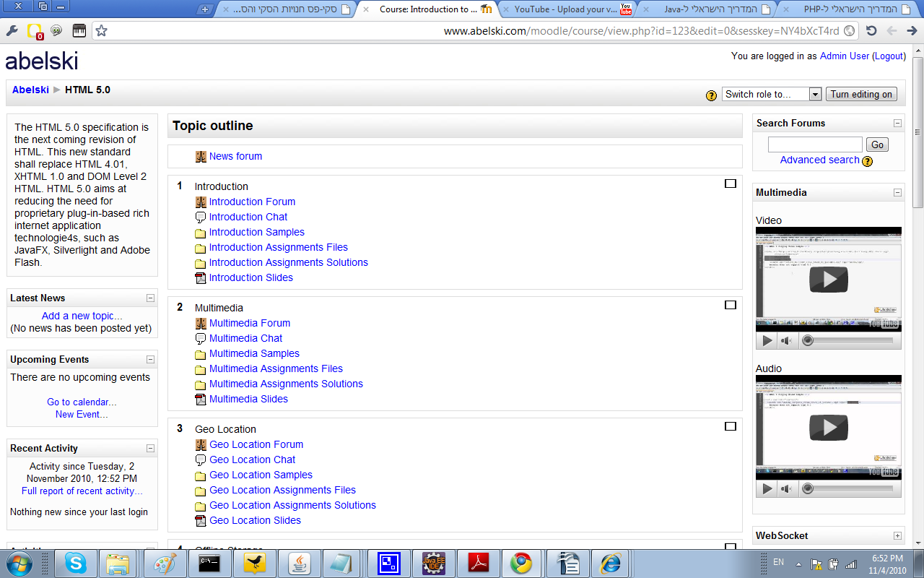This screenshot has width=924, height=578.
Task: Click the Geo Location Slides PDF icon
Action: click(201, 520)
